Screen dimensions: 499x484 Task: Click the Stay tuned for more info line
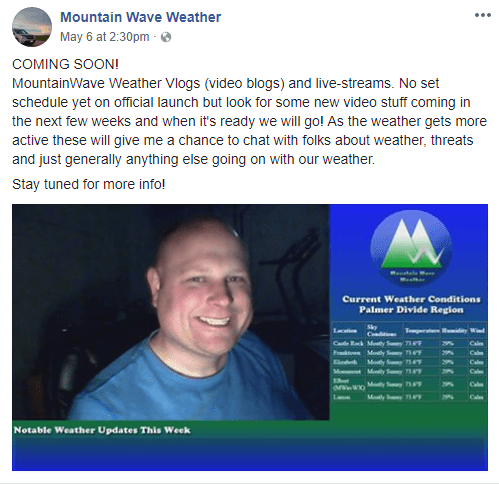[x=89, y=184]
